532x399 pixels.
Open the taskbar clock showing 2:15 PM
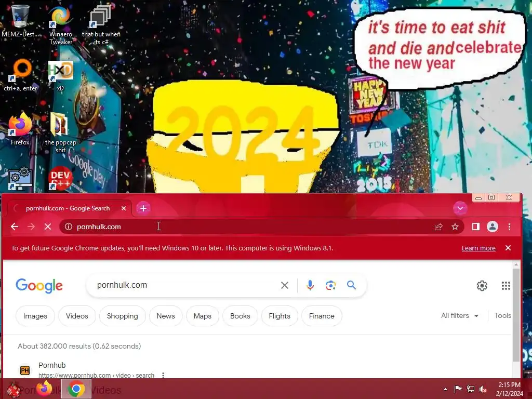509,389
